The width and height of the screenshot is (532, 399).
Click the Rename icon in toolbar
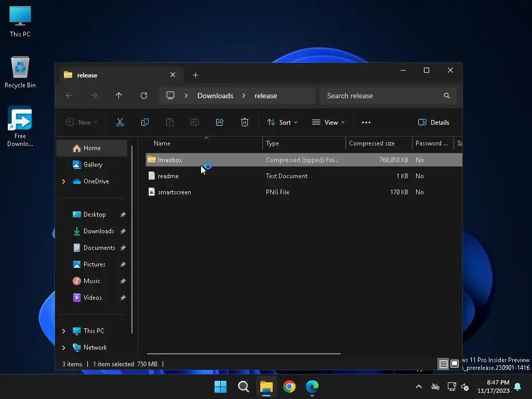(x=195, y=122)
